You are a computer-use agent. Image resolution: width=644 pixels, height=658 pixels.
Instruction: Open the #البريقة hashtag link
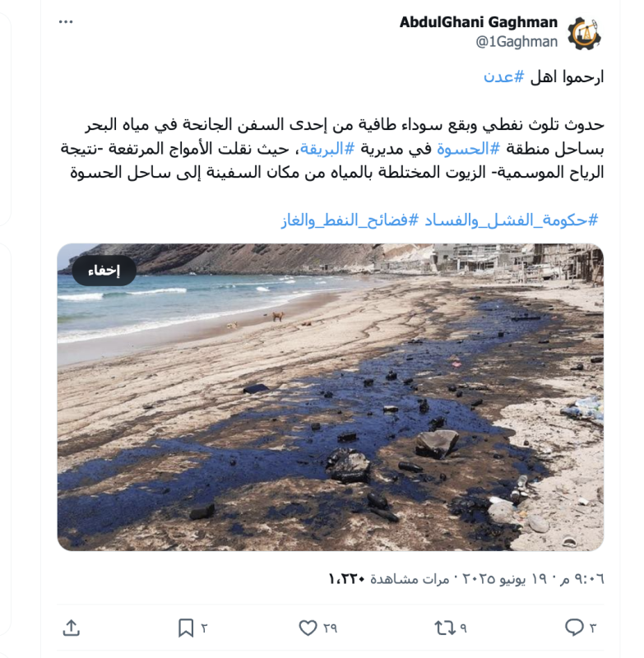point(327,149)
